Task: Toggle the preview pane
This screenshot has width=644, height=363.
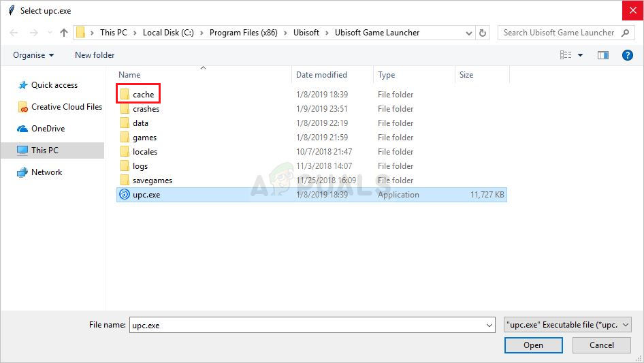Action: pos(603,55)
